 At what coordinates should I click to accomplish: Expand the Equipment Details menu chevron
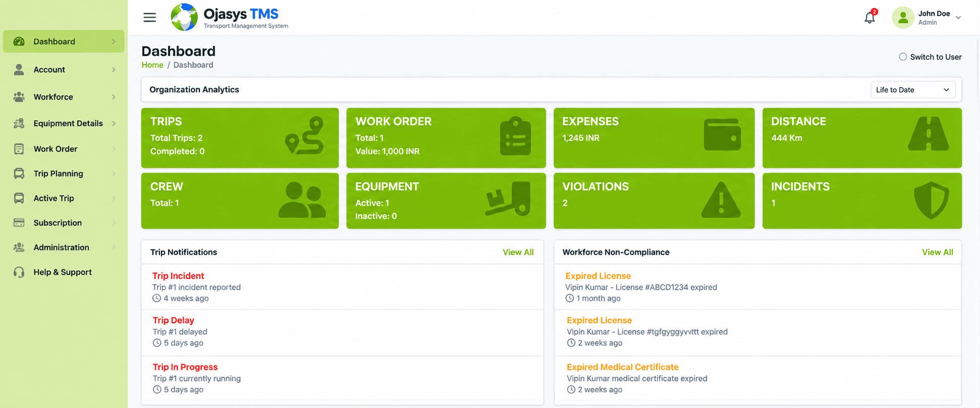click(114, 123)
